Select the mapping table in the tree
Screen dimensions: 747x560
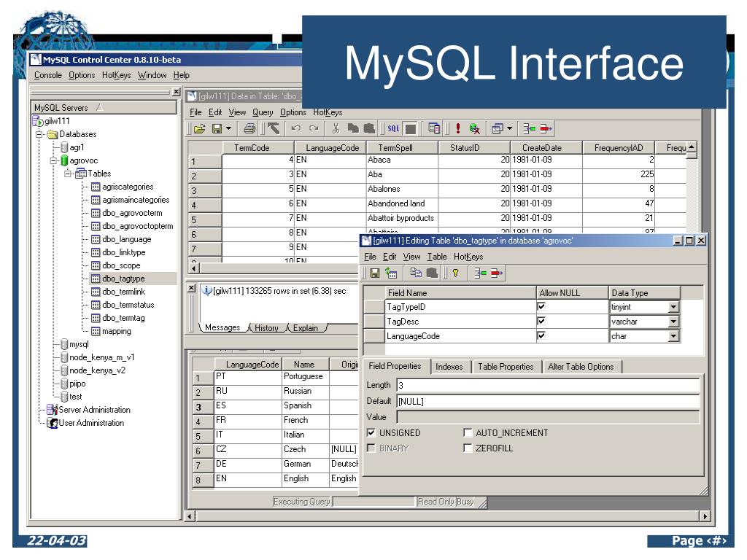[117, 331]
